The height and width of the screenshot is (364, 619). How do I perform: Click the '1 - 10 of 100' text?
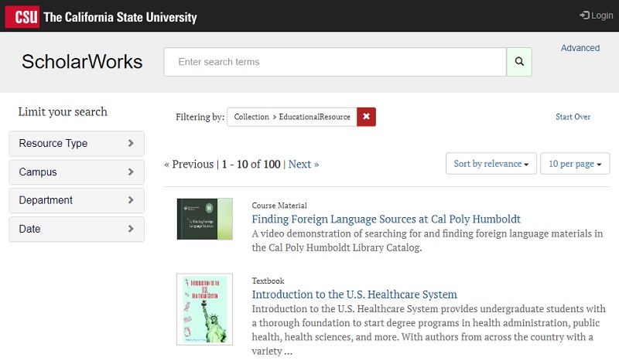[x=251, y=164]
